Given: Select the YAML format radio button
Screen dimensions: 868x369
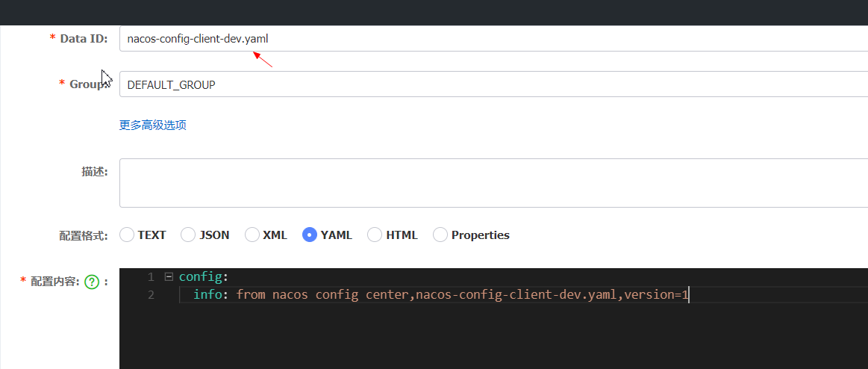Looking at the screenshot, I should (310, 235).
